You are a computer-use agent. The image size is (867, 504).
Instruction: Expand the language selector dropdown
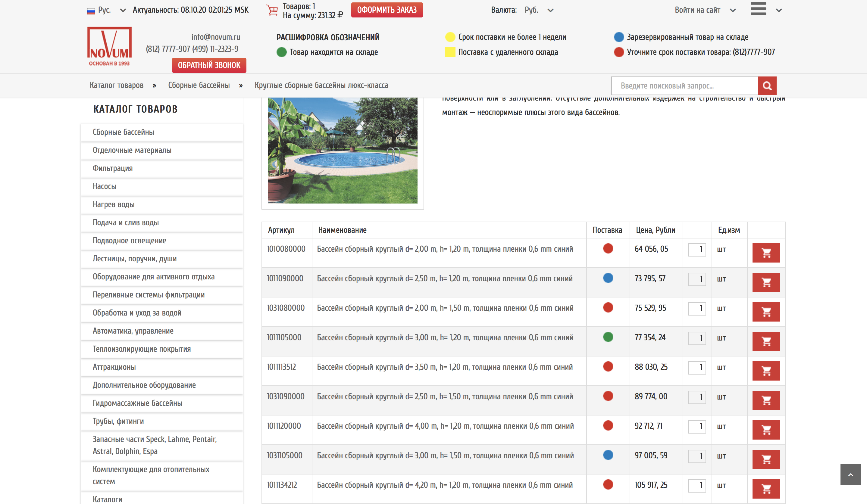coord(123,10)
